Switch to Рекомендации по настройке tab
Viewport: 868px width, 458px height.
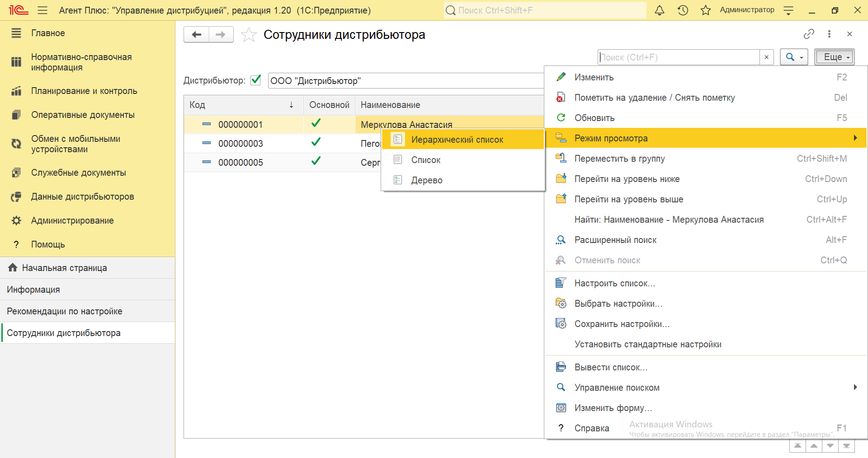(x=87, y=311)
